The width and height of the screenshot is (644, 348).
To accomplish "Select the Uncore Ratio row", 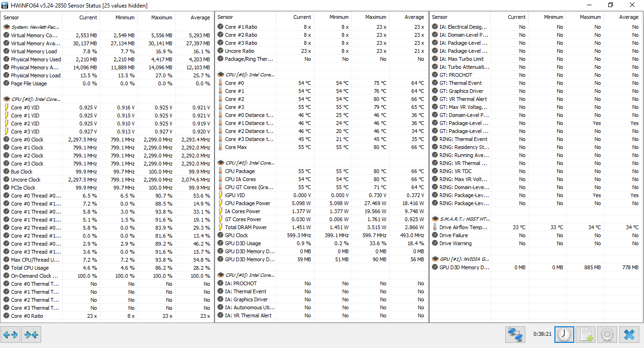I will [322, 51].
